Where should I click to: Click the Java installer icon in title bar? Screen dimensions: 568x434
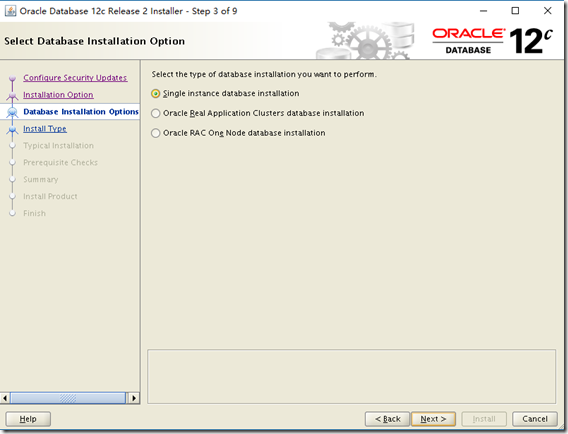11,11
